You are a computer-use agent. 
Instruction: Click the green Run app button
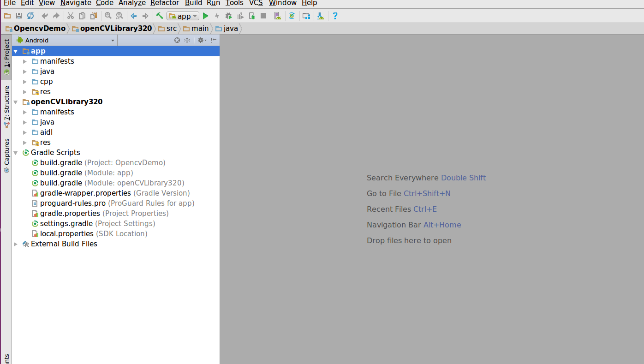click(206, 16)
